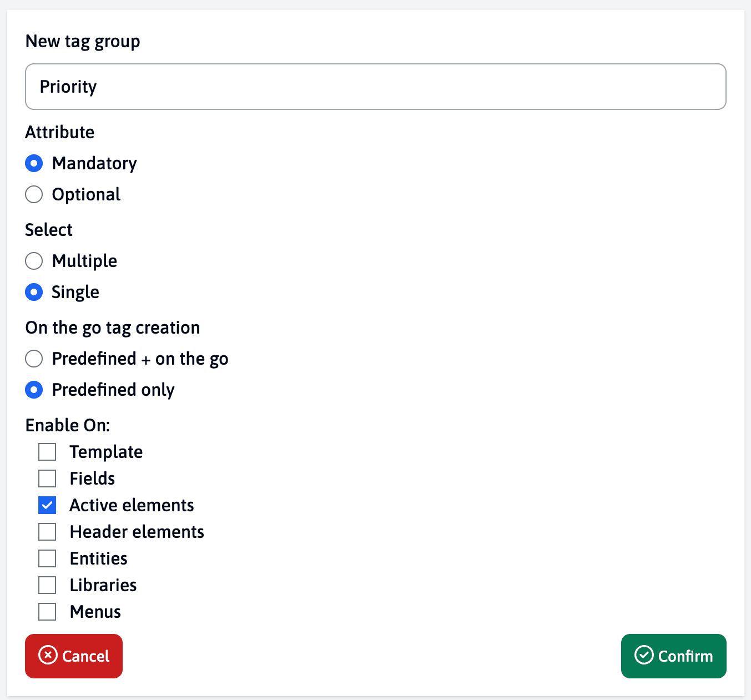The height and width of the screenshot is (700, 751).
Task: Click the checkmark icon on Confirm
Action: 643,656
